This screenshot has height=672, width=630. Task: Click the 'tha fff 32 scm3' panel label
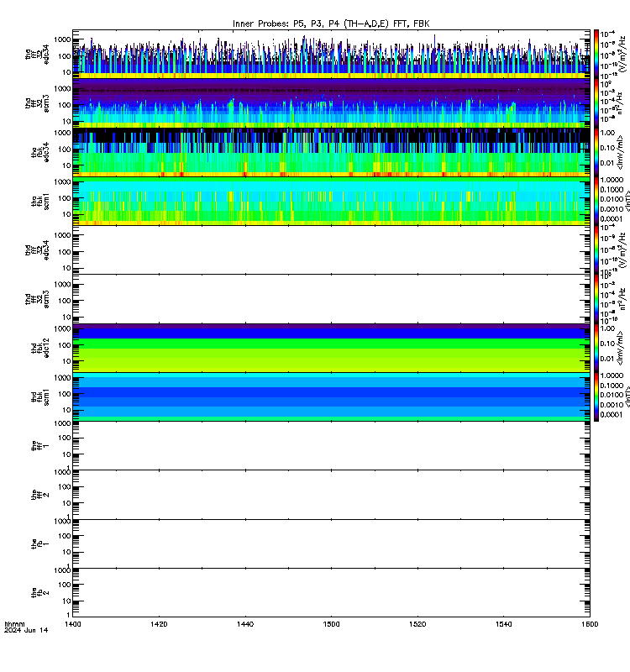[37, 103]
